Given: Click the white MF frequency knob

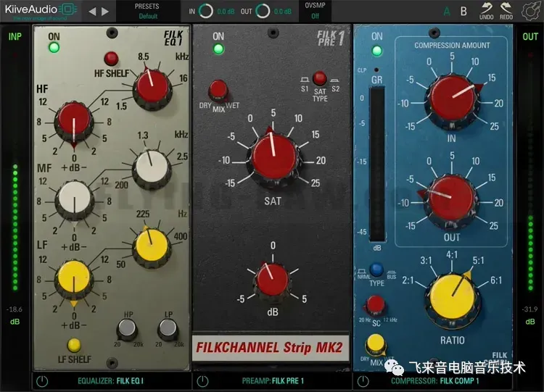Looking at the screenshot, I should coord(152,167).
